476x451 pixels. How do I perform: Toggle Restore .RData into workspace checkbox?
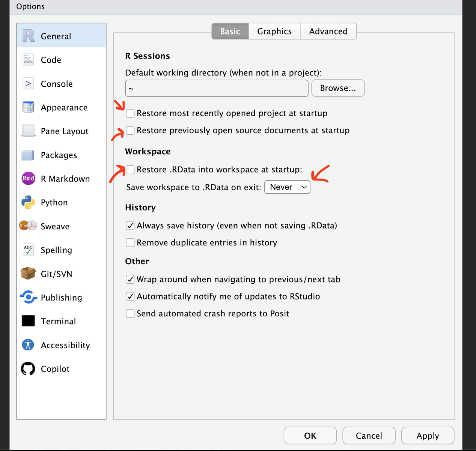point(130,170)
